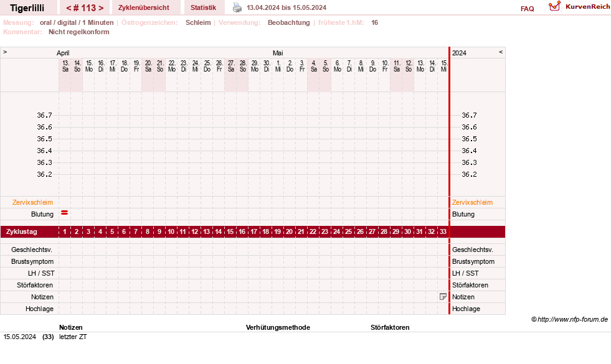Select the date column '15. Mi' at chart end
The image size is (611, 364).
pos(444,66)
